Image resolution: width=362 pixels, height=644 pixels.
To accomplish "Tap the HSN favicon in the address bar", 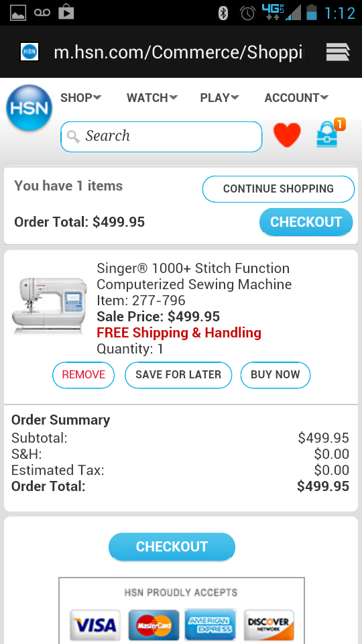I will 29,52.
